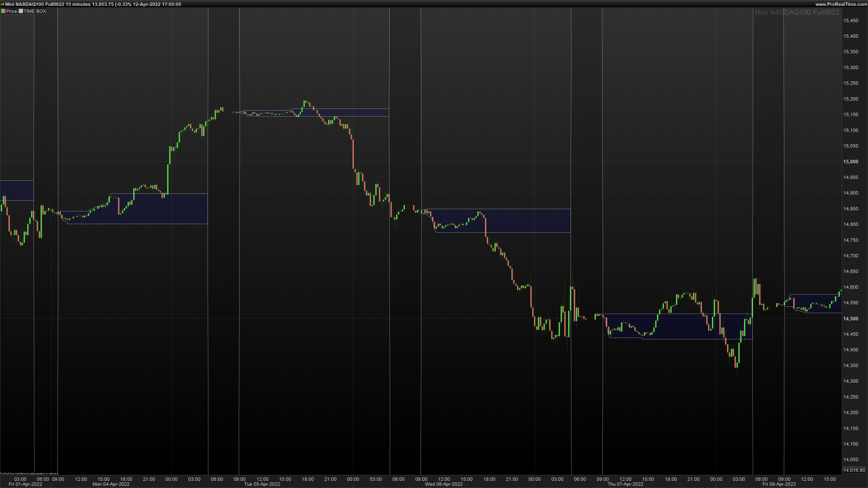Select the Tue 05-Apr-2022 date label
Image resolution: width=868 pixels, height=488 pixels.
262,484
